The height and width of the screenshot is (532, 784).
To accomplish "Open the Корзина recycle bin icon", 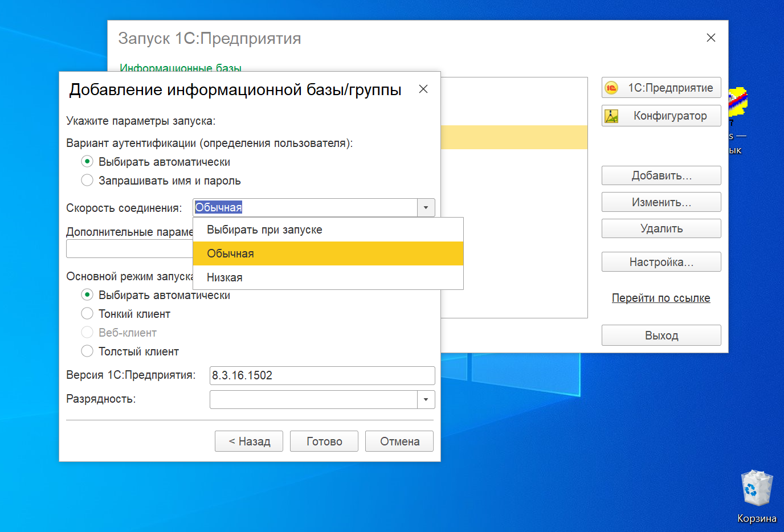I will point(757,496).
